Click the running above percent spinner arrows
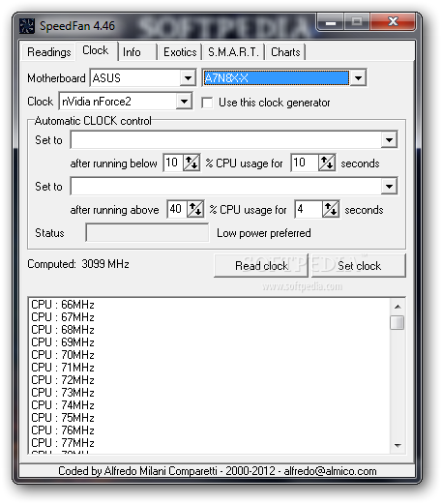Screen dimensions: 442x504 click(195, 209)
